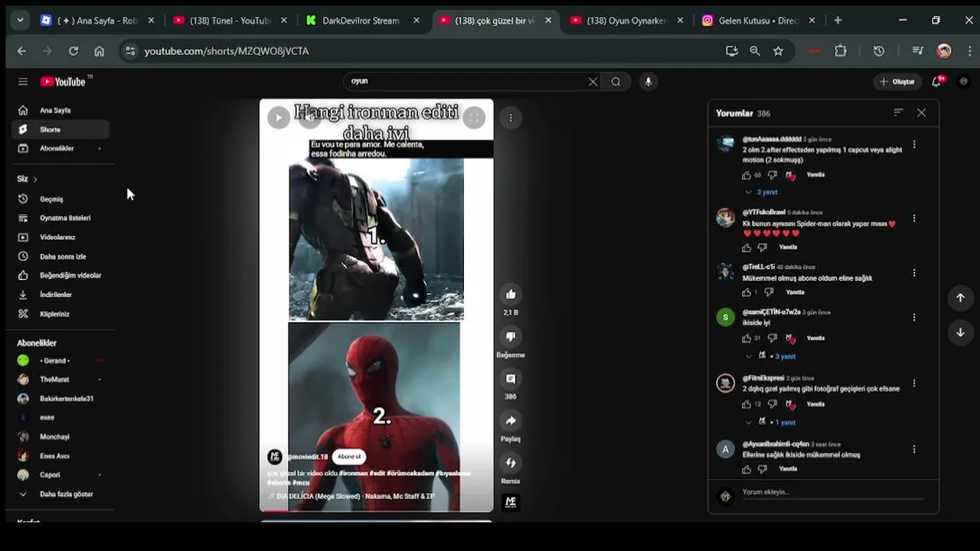Click the comments button showing 386

point(511,379)
